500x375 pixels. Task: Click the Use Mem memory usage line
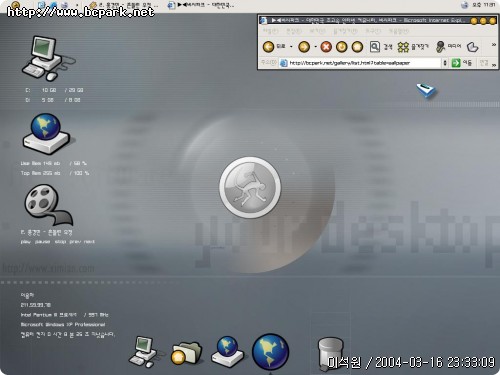click(x=54, y=163)
